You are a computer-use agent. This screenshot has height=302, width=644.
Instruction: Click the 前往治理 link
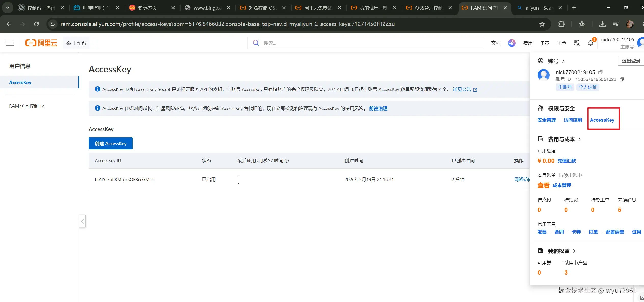[378, 108]
